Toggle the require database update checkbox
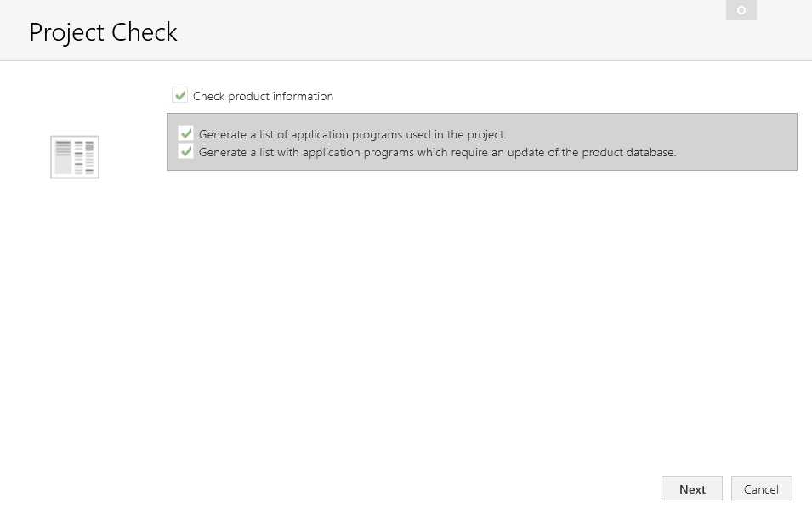 [186, 151]
